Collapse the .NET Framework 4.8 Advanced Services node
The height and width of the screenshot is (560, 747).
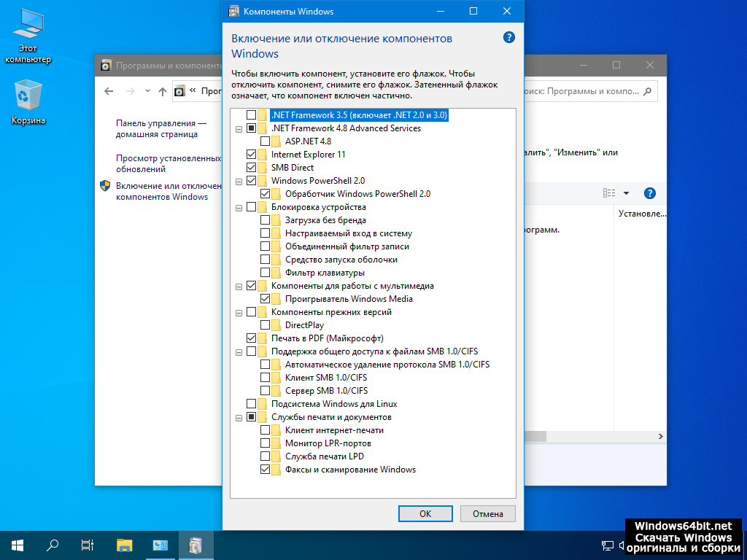click(239, 129)
